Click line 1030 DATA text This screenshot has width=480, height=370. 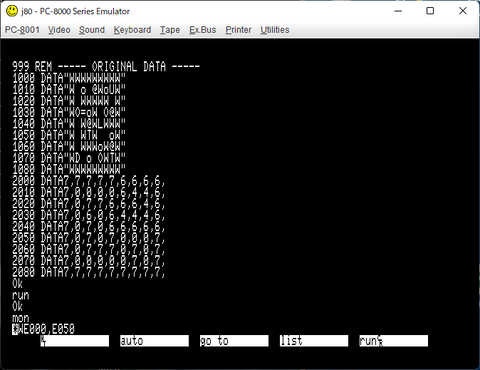point(69,112)
